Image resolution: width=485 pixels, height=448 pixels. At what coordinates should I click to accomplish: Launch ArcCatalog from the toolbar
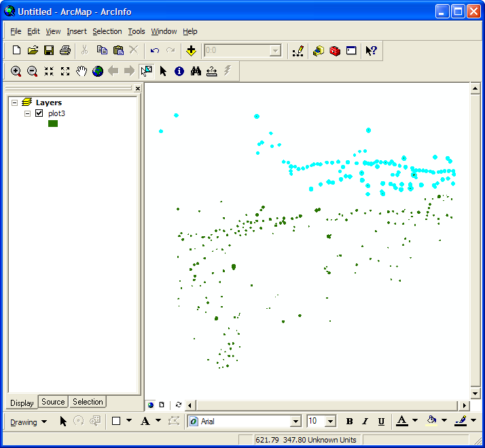(x=319, y=50)
